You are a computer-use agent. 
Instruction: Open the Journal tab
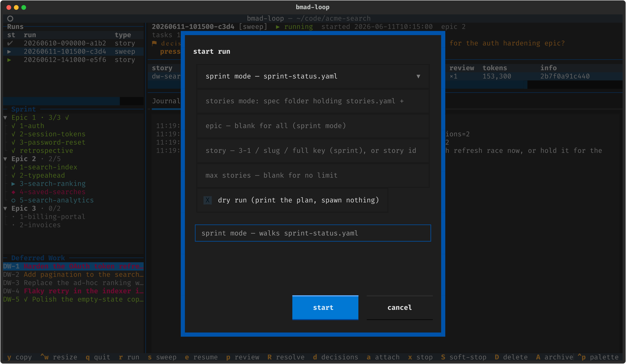coord(166,101)
